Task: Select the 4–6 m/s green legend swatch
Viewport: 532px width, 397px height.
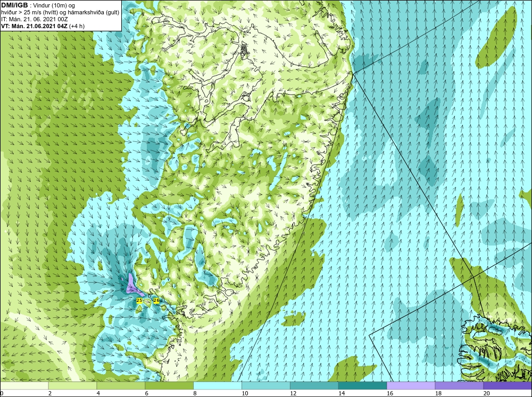Action: pyautogui.click(x=121, y=385)
